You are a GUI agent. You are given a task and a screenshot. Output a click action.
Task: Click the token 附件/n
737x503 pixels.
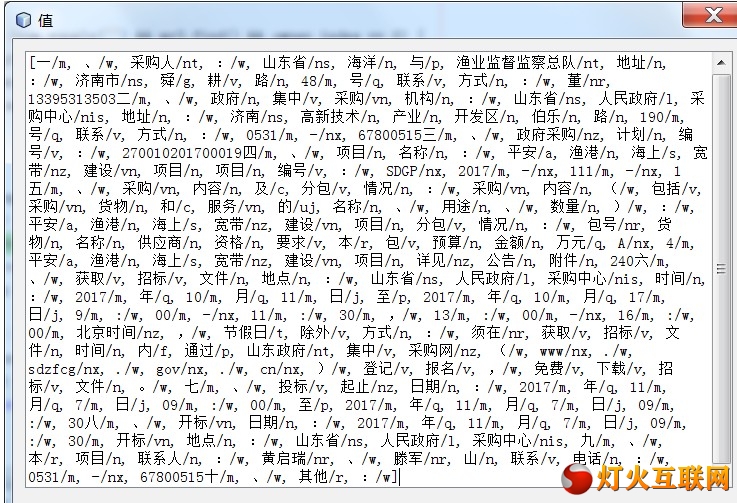click(573, 261)
